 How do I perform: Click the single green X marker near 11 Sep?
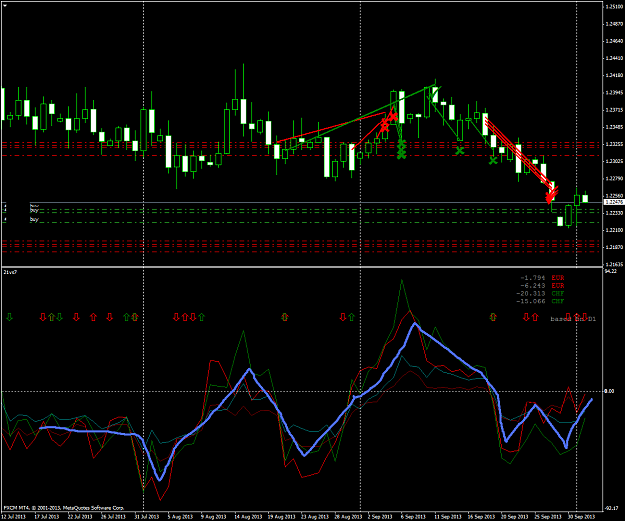click(460, 151)
